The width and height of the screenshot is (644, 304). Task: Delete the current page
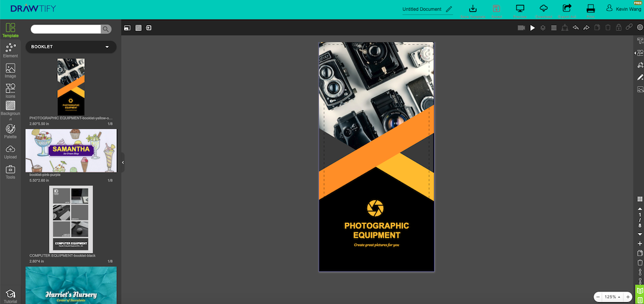pyautogui.click(x=639, y=262)
